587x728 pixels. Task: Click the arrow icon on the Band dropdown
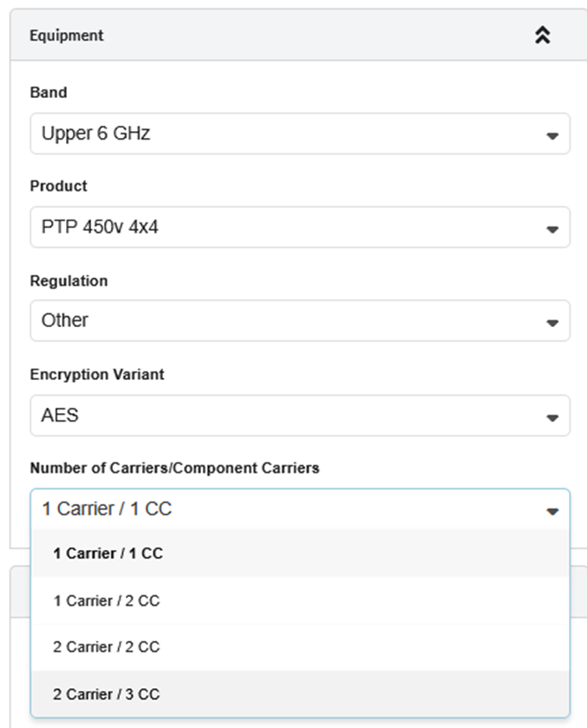pyautogui.click(x=552, y=136)
